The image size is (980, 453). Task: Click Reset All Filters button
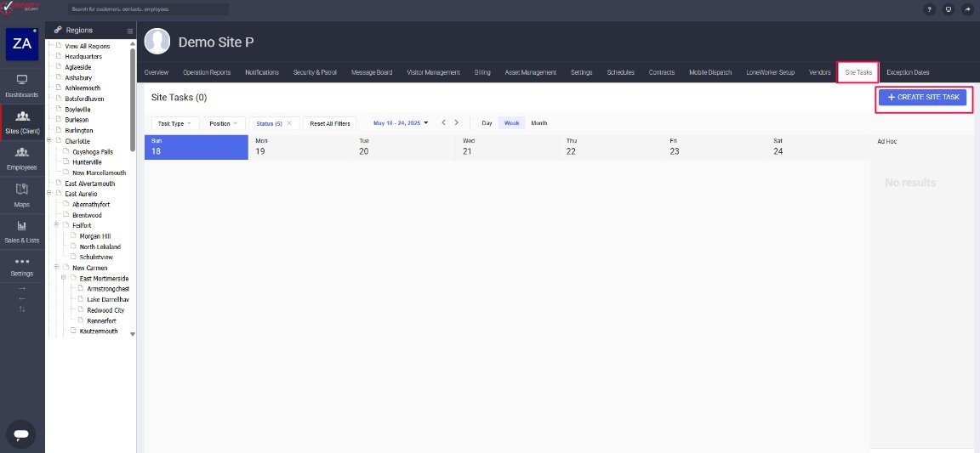click(330, 123)
